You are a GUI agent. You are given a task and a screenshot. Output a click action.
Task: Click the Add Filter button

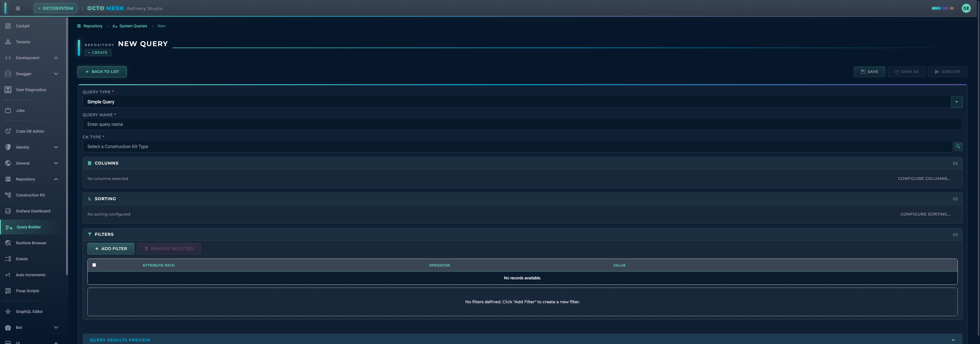[x=110, y=248]
